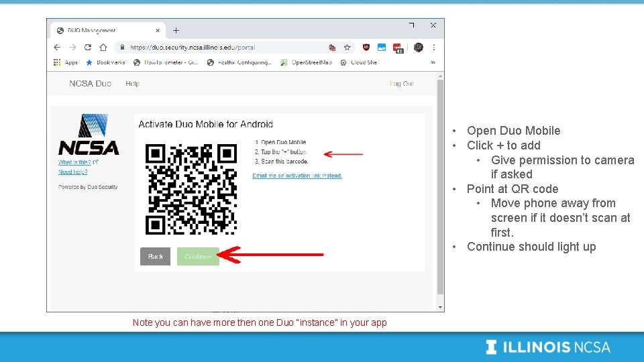The image size is (644, 362).
Task: Go to the home page icon
Action: 103,47
